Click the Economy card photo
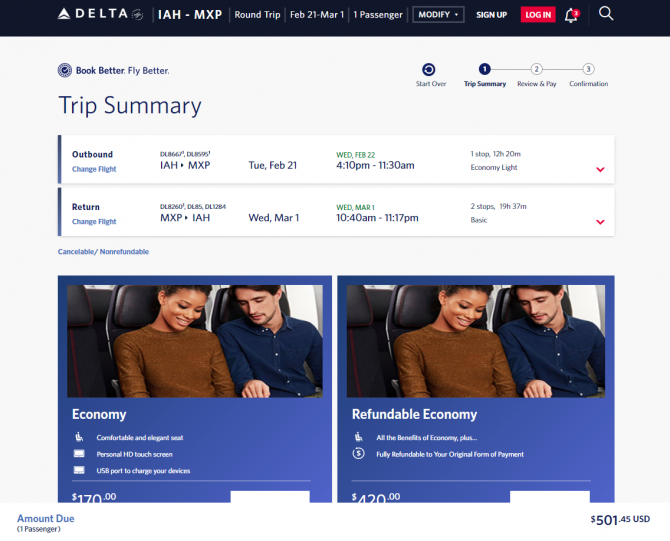 [x=195, y=341]
